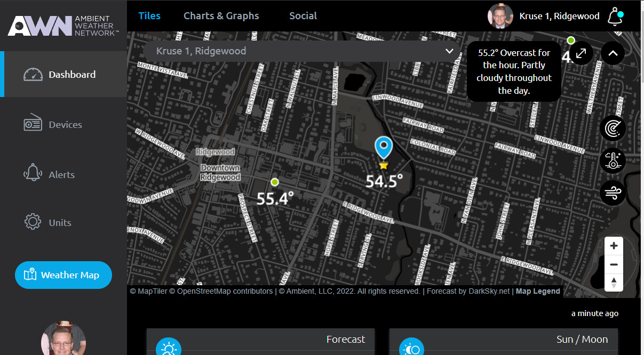This screenshot has width=644, height=355.
Task: Expand the Kruse 1, Ridgewood station dropdown
Action: (x=301, y=51)
